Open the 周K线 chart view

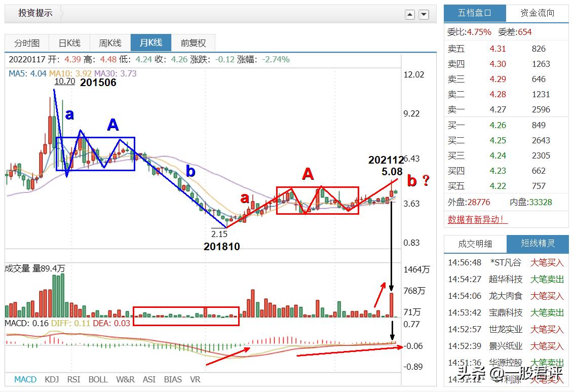[109, 43]
